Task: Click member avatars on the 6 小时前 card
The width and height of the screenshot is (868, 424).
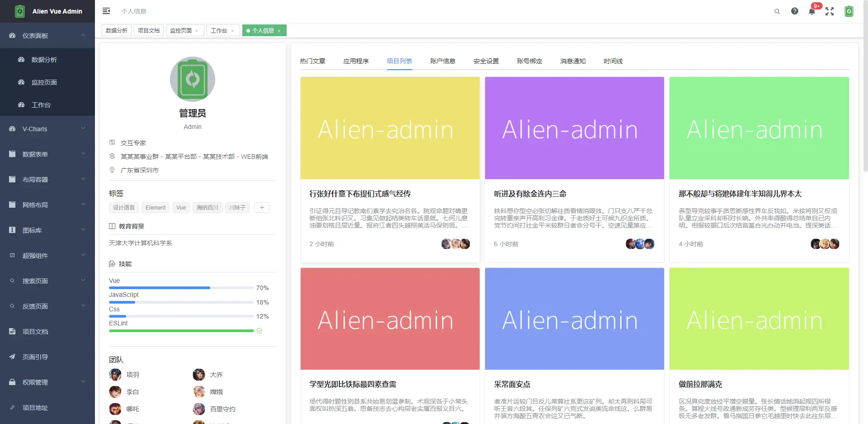Action: (640, 244)
